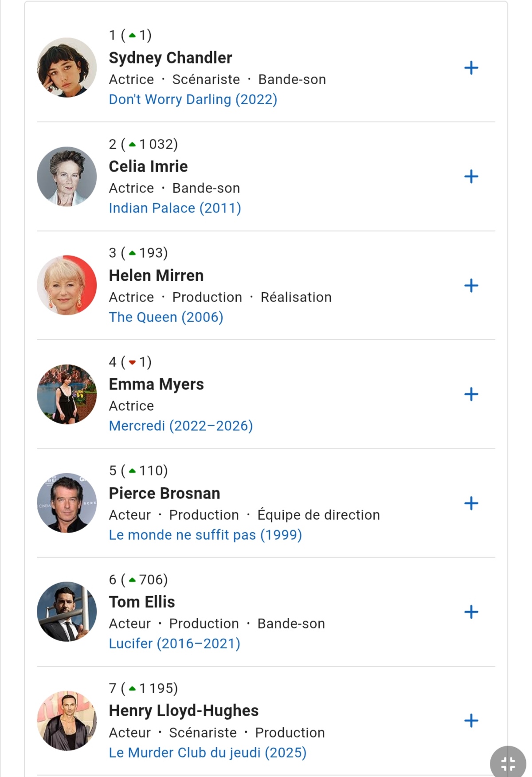The width and height of the screenshot is (532, 777).
Task: Tap the plus icon for Henry Lloyd-Hughes
Action: [471, 721]
